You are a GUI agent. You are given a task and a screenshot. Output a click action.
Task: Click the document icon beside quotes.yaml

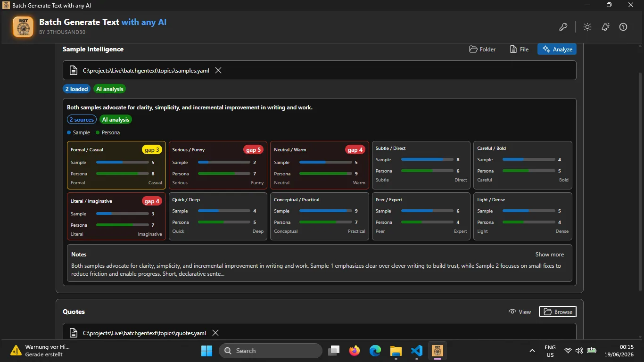[74, 333]
